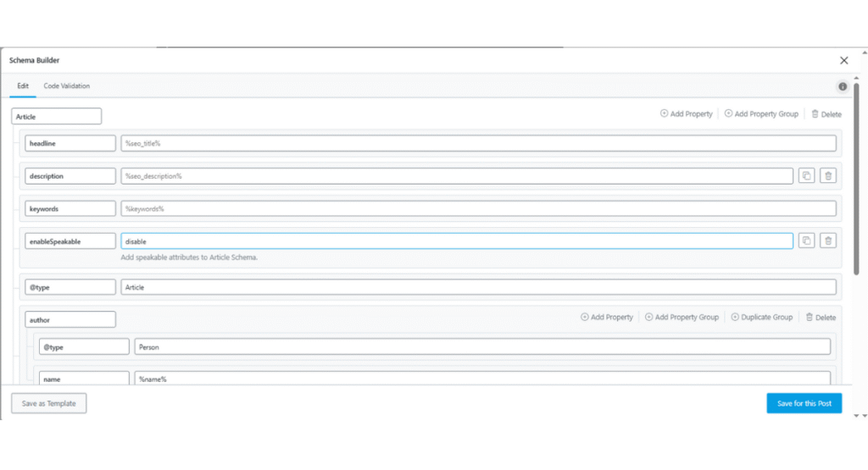
Task: Delete the enableSpeakable property via trash icon
Action: (829, 241)
